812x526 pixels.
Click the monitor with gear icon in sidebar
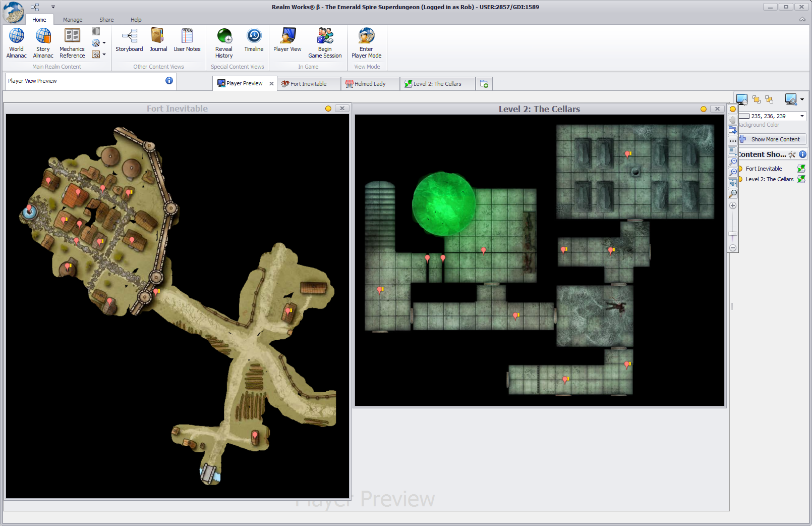click(742, 99)
